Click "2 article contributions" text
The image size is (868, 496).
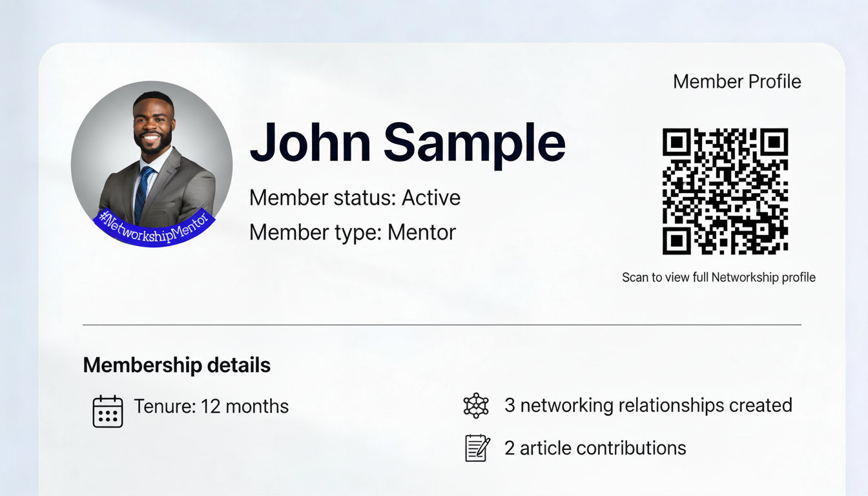pos(595,448)
